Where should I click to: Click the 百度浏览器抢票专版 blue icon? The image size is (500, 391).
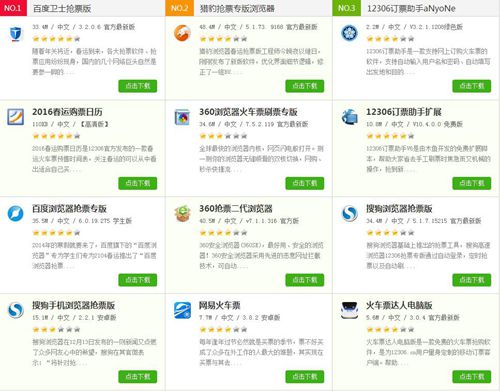coord(16,214)
